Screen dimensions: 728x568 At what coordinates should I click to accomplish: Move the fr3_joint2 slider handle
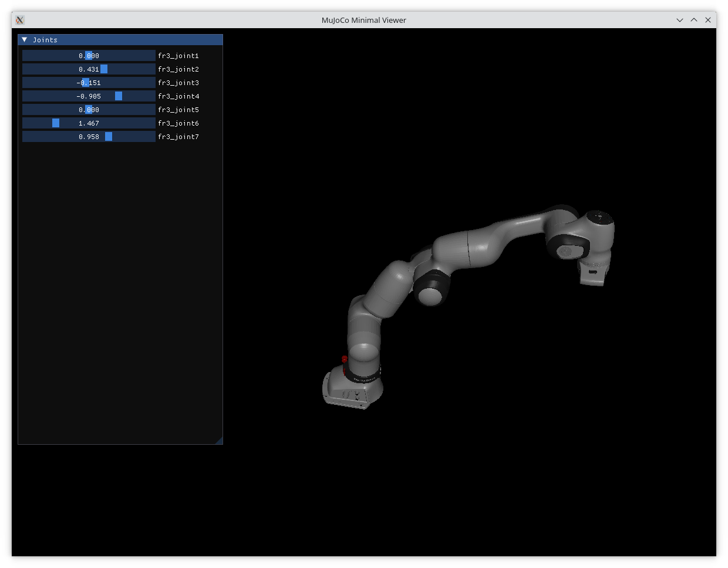tap(103, 69)
